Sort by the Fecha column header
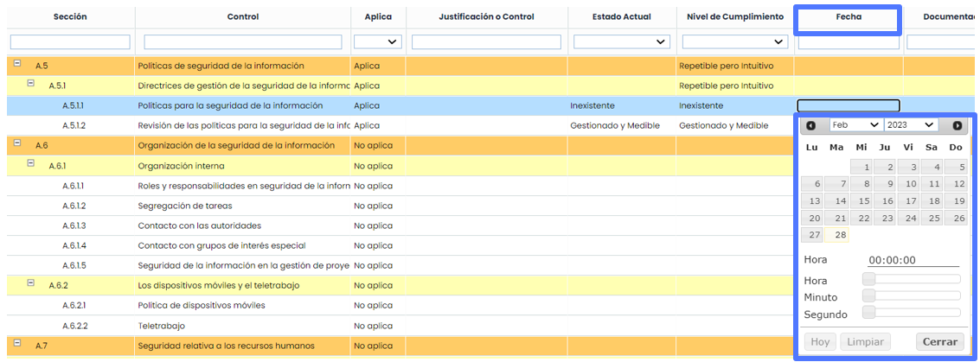 848,16
